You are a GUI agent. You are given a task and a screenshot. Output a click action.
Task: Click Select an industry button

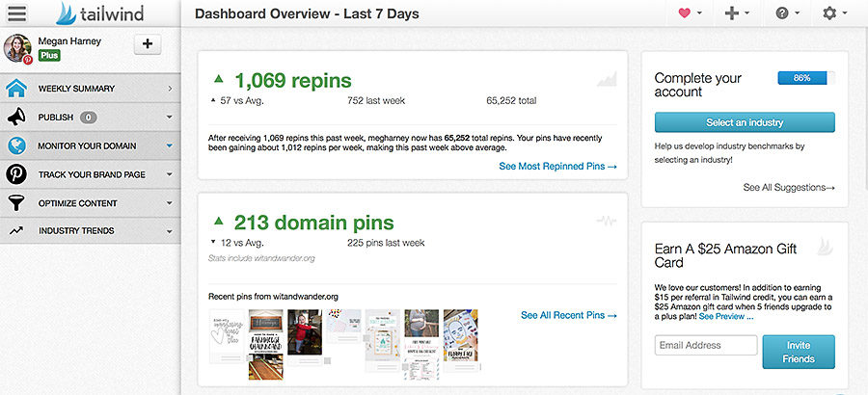tap(745, 122)
